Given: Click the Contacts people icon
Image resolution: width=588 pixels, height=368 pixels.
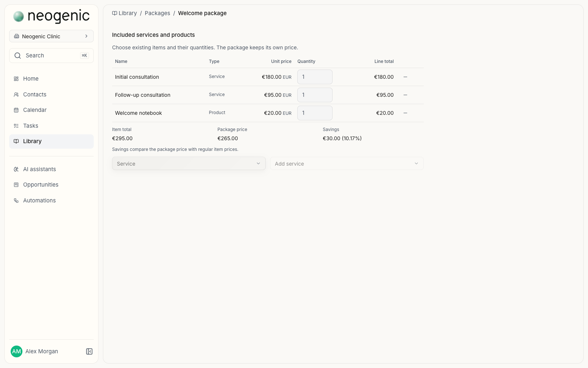Looking at the screenshot, I should [16, 95].
